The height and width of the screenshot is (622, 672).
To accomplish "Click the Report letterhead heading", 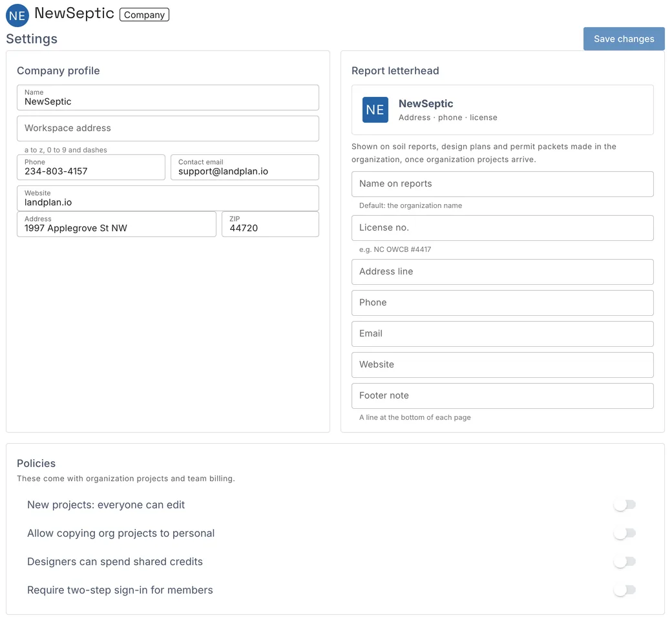I will click(395, 70).
